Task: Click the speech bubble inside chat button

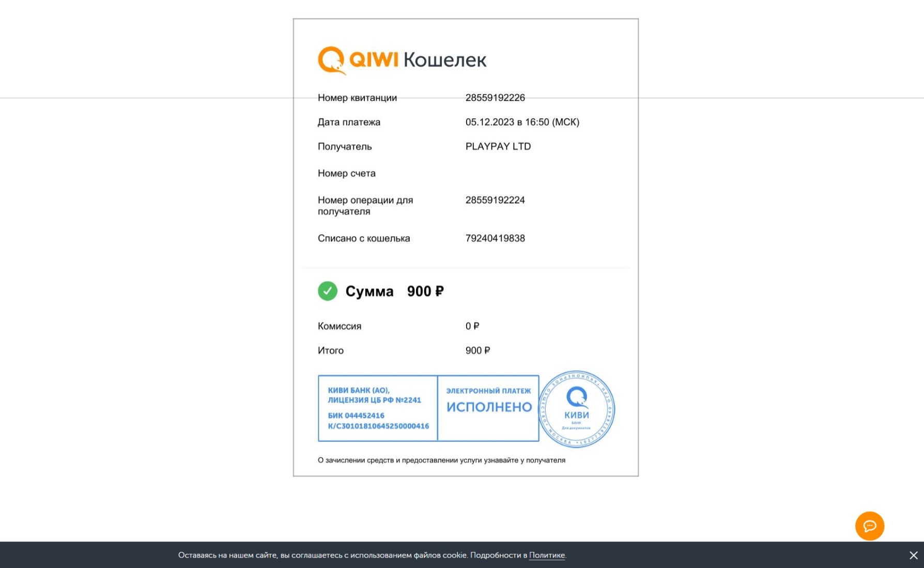Action: [870, 526]
